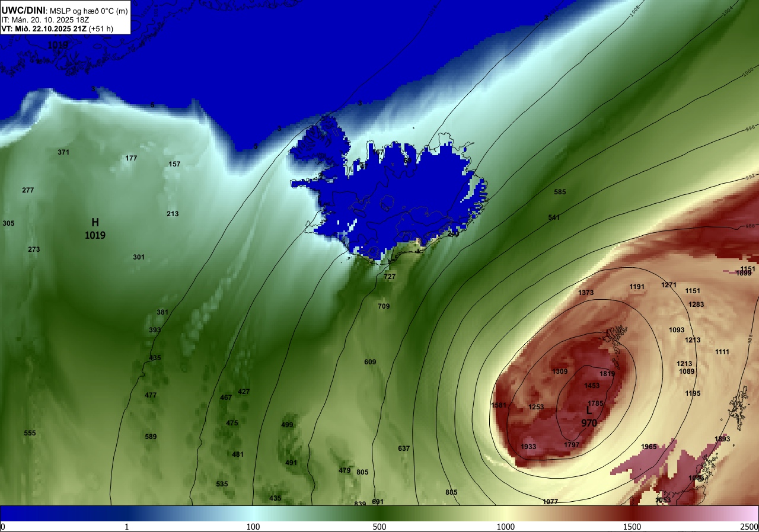Viewport: 759px width, 532px height.
Task: Click the 585 height value
Action: point(560,192)
